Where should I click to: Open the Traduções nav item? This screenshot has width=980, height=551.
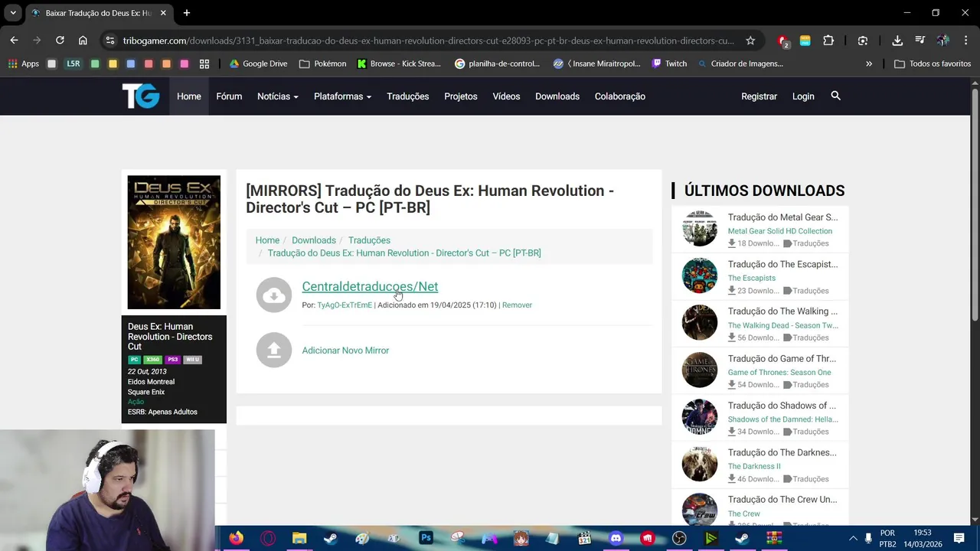click(407, 96)
